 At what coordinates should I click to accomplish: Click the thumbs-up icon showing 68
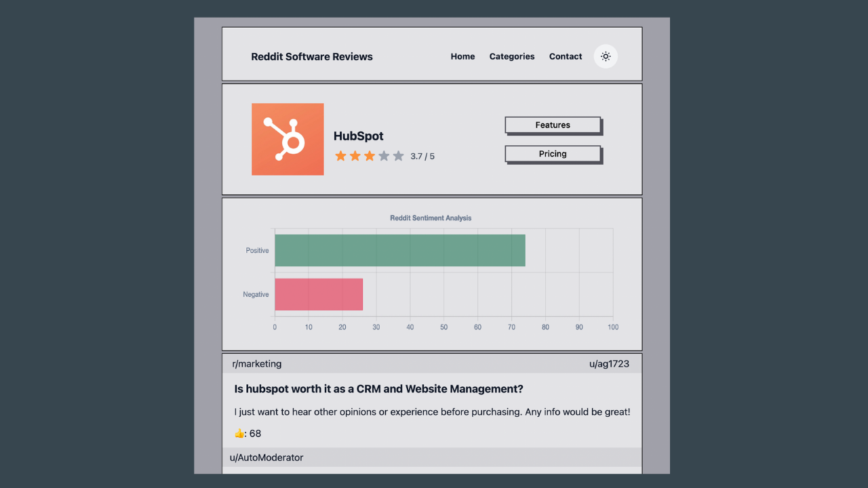(239, 433)
